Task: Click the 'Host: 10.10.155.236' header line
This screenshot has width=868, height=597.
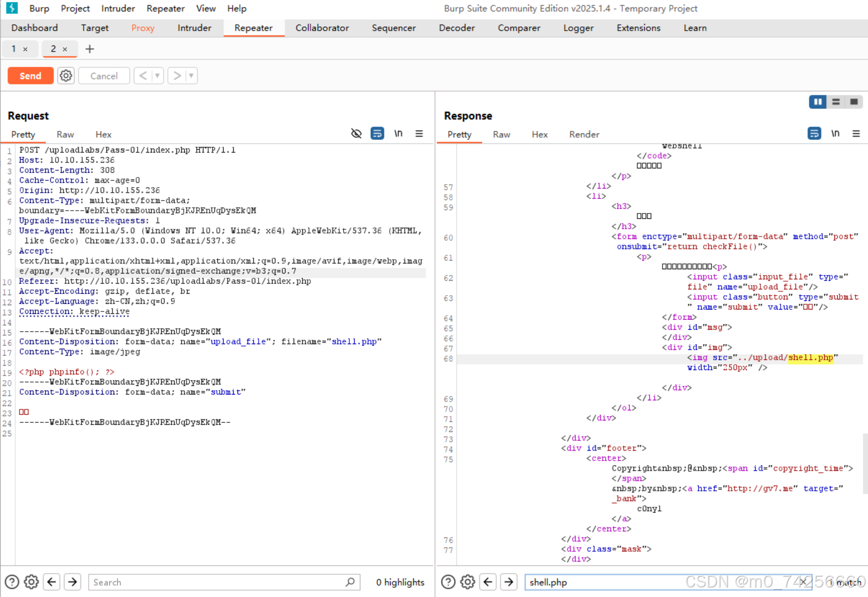Action: tap(67, 160)
